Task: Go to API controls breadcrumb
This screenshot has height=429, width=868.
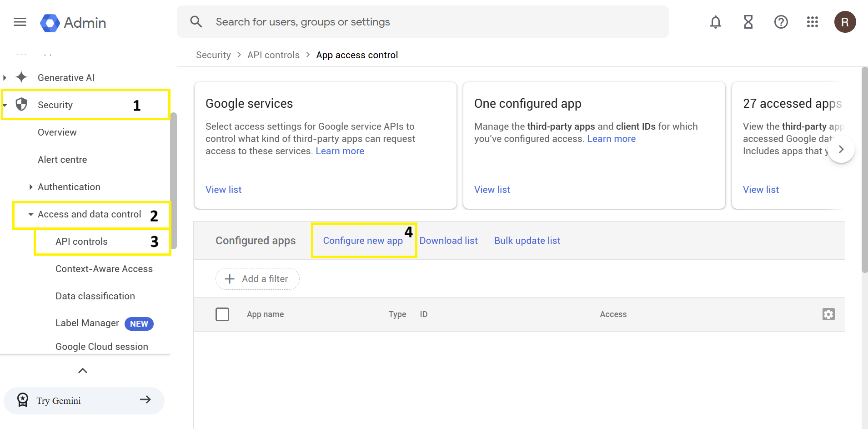Action: [x=273, y=55]
